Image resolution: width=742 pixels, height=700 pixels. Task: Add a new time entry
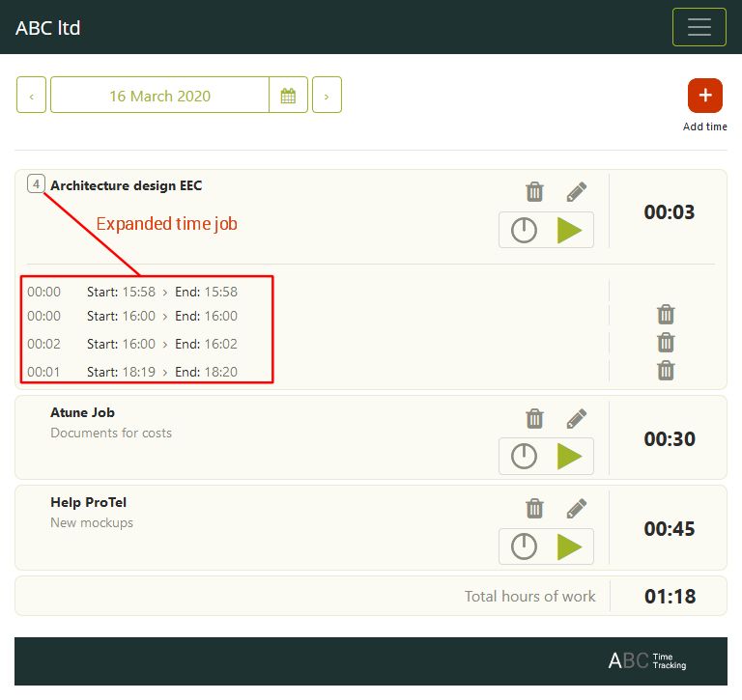704,96
